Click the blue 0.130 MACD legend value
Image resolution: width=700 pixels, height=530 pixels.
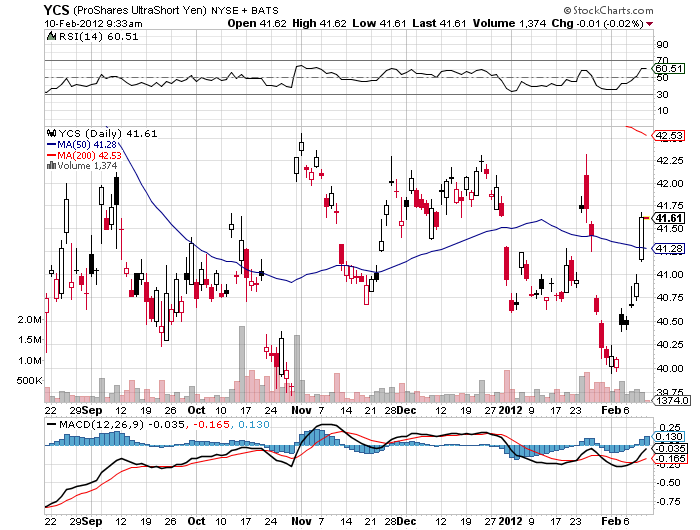254,424
